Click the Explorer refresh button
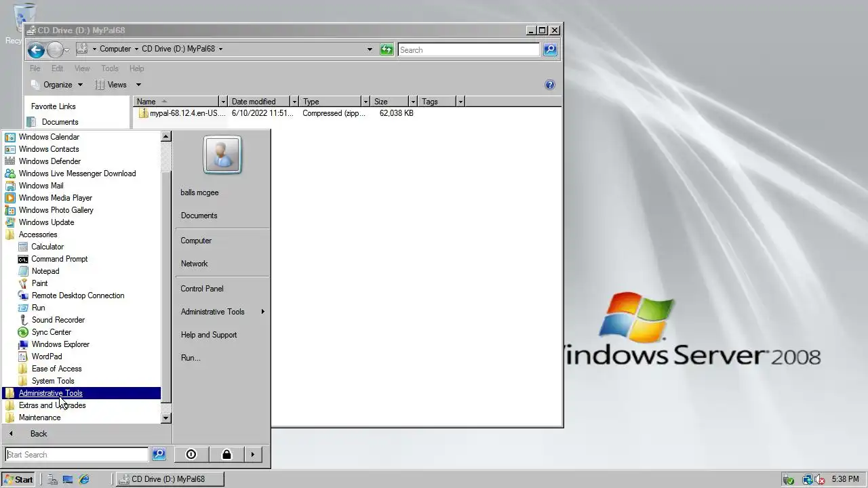The image size is (868, 488). 387,49
